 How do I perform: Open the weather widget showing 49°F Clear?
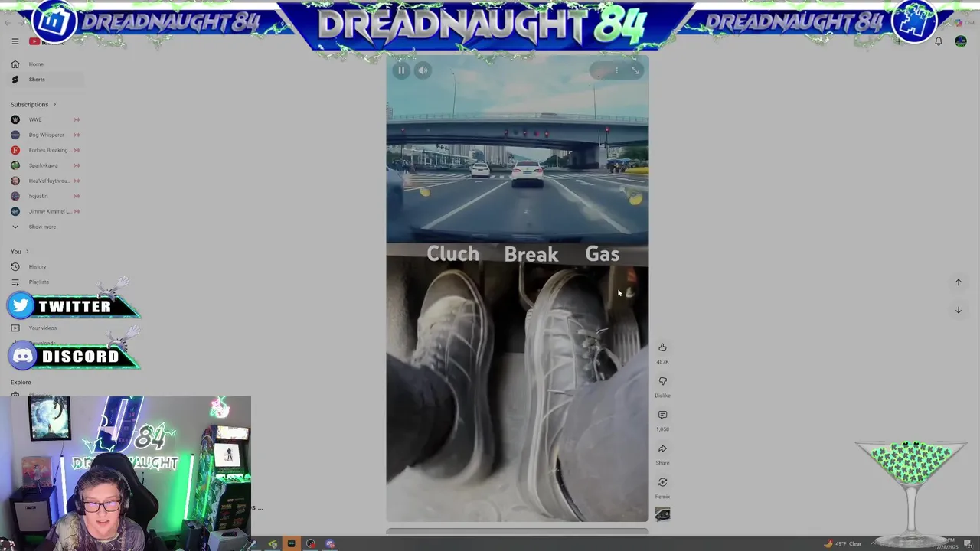pyautogui.click(x=842, y=543)
